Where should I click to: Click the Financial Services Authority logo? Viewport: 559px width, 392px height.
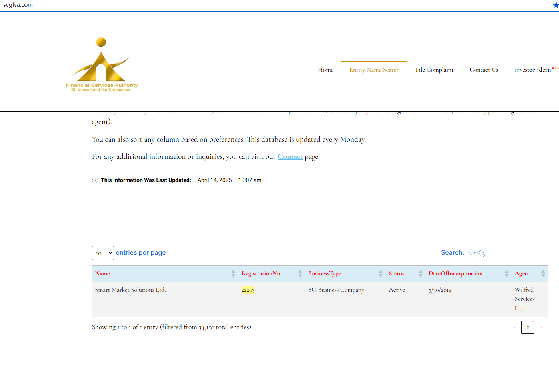pyautogui.click(x=102, y=65)
